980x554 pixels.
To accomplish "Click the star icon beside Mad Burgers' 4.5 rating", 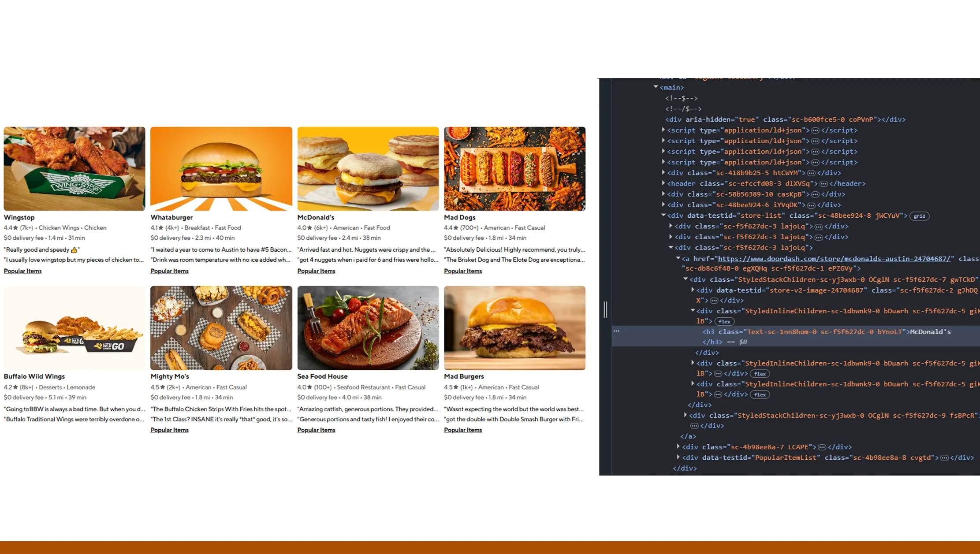I will [456, 387].
